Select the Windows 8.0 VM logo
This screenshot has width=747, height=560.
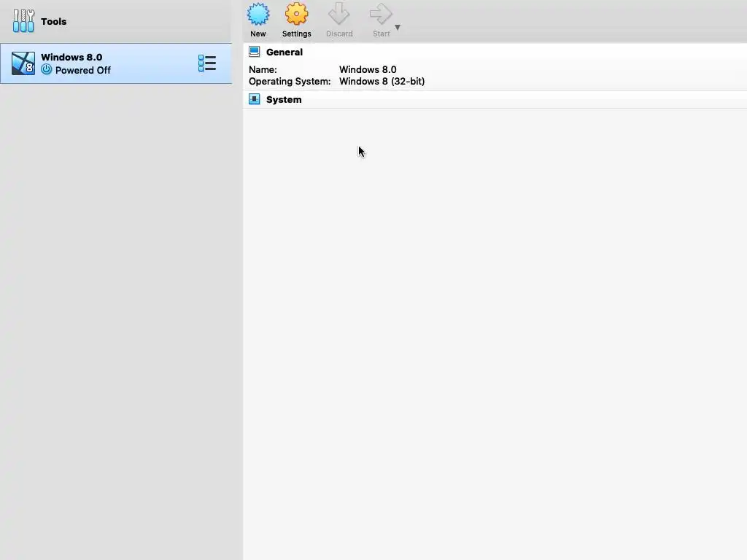point(23,63)
